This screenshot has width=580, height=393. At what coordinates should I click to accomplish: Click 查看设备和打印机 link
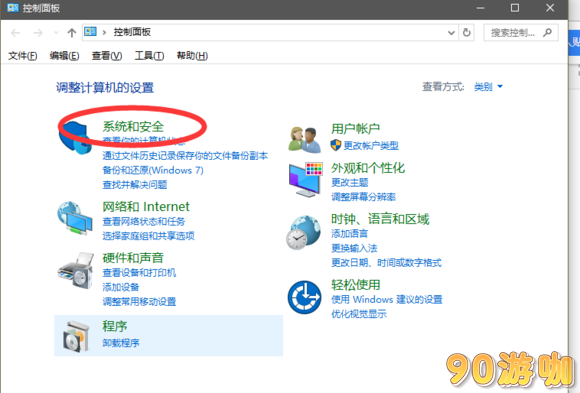139,273
